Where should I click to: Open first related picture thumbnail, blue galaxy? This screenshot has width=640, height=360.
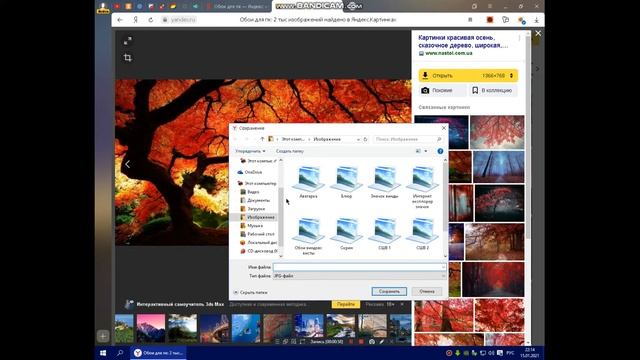[441, 132]
